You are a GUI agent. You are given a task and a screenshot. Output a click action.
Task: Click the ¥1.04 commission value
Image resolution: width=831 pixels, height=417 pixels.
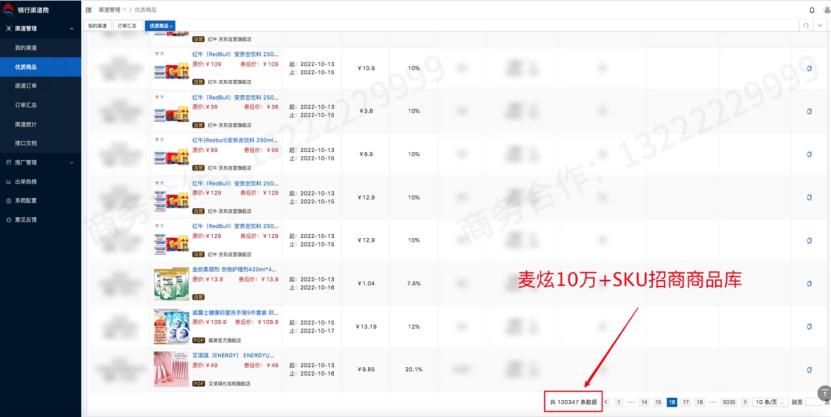tap(366, 283)
